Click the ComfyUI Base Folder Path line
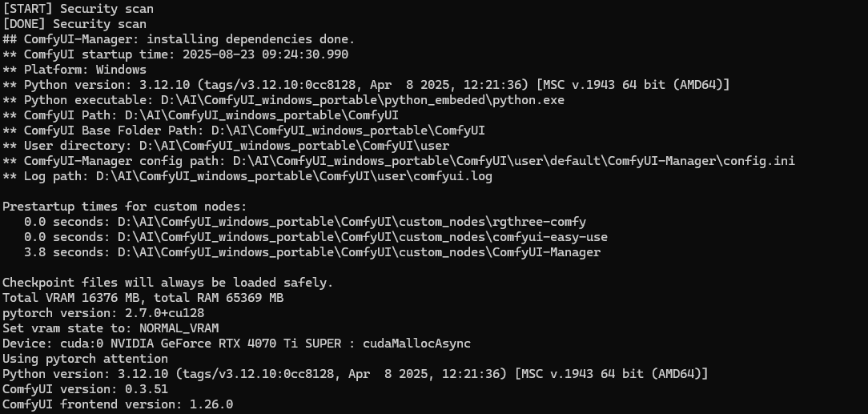Viewport: 868px width, 414px height. [x=243, y=131]
